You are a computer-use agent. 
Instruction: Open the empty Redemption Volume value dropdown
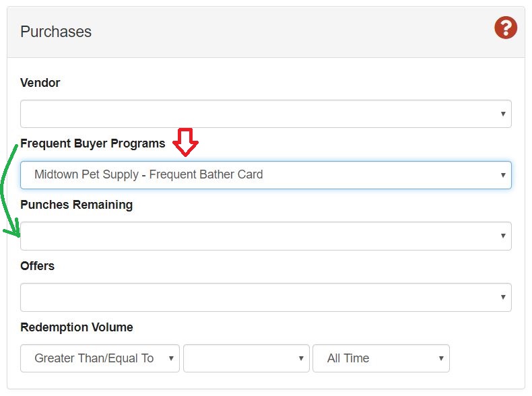246,358
